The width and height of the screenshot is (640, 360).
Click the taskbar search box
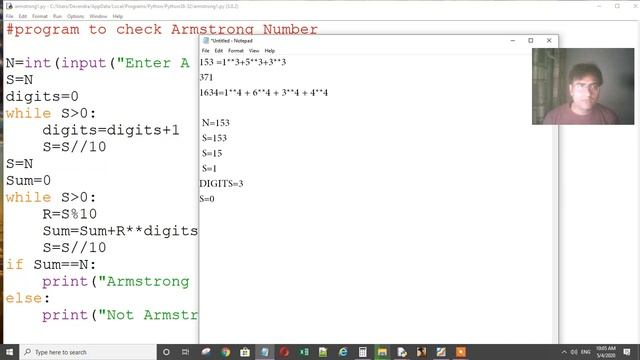(x=88, y=352)
